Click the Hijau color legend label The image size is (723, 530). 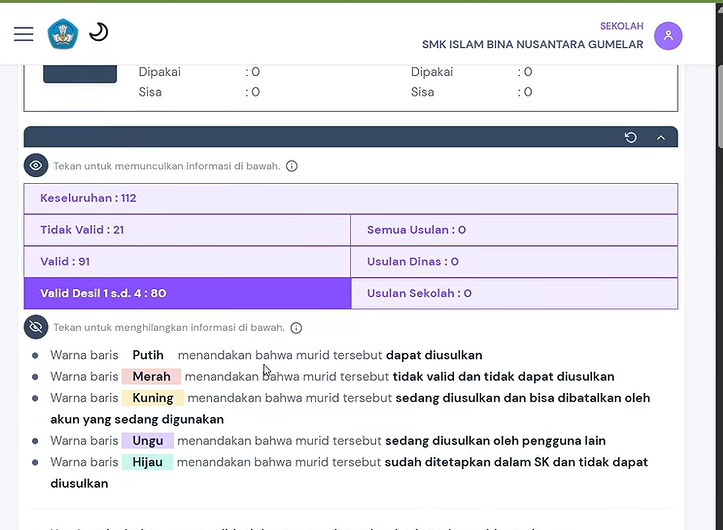148,462
